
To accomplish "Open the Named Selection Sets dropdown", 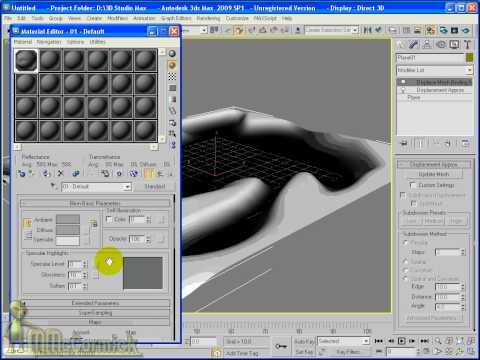I will [x=332, y=30].
